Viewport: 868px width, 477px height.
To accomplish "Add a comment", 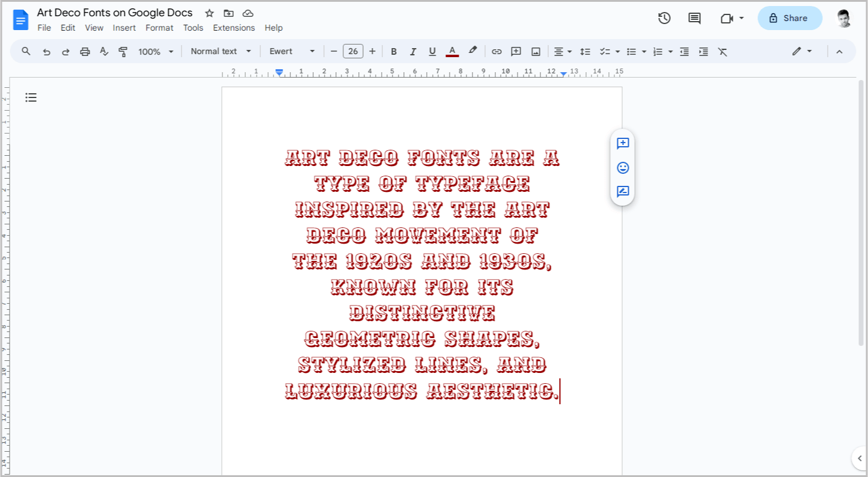I will click(516, 51).
